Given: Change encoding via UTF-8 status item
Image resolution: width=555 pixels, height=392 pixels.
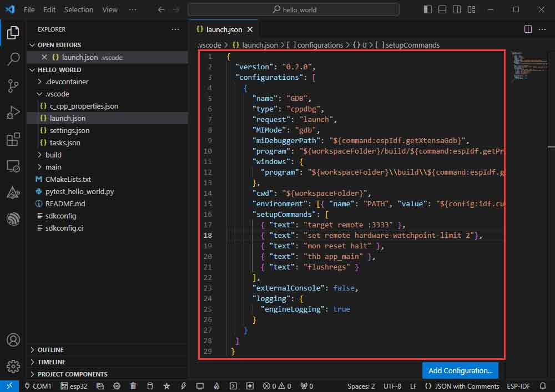Looking at the screenshot, I should click(392, 386).
